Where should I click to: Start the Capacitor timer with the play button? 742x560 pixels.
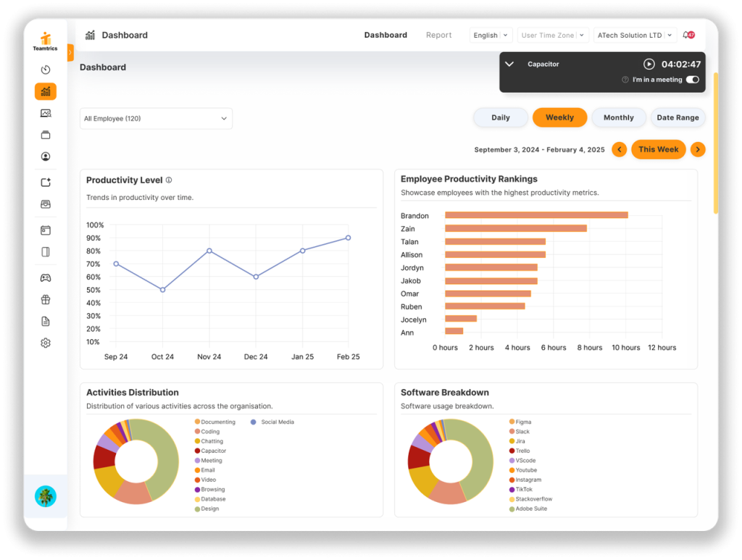tap(649, 64)
